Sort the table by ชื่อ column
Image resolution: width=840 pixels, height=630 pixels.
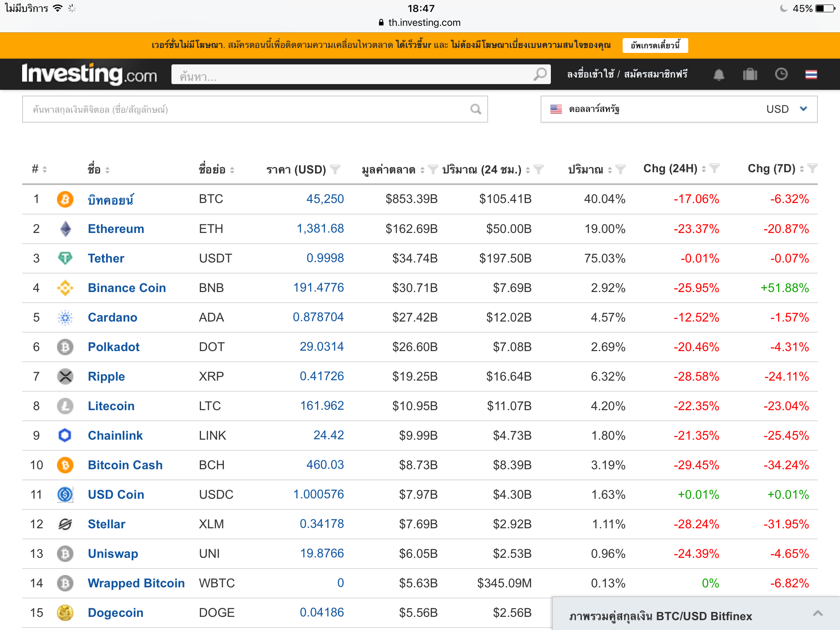107,169
